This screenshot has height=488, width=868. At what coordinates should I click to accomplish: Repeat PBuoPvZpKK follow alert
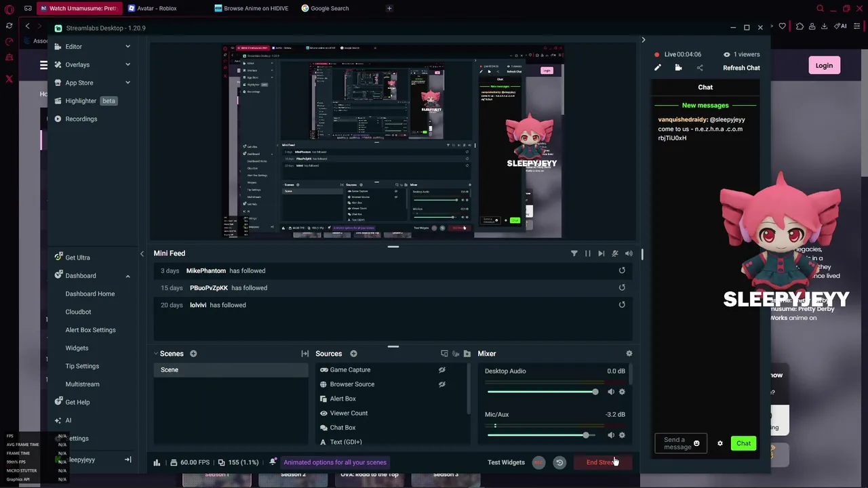622,287
